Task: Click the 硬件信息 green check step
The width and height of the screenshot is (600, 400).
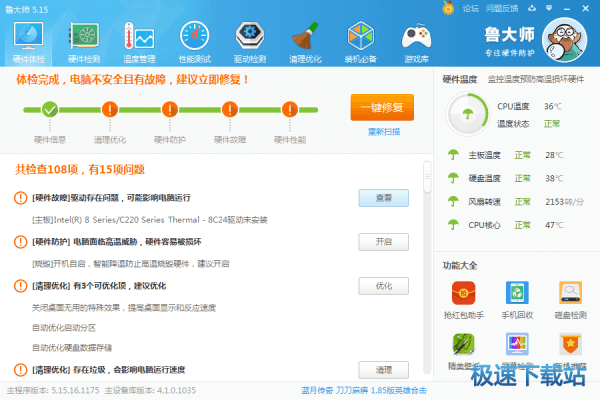Action: click(50, 109)
